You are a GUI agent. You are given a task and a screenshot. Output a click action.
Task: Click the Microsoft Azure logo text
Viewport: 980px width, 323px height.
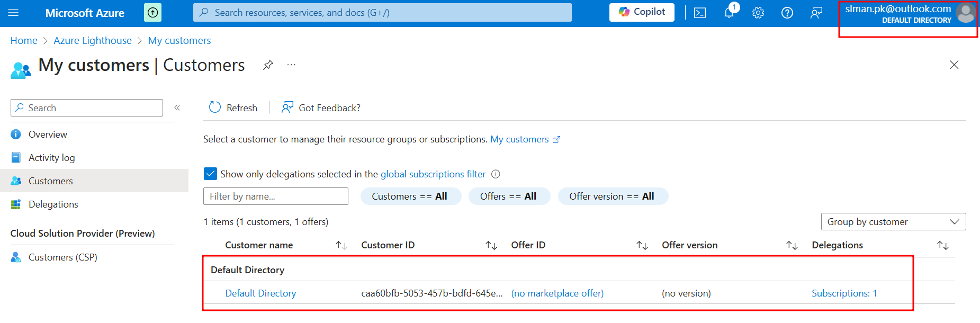(85, 13)
